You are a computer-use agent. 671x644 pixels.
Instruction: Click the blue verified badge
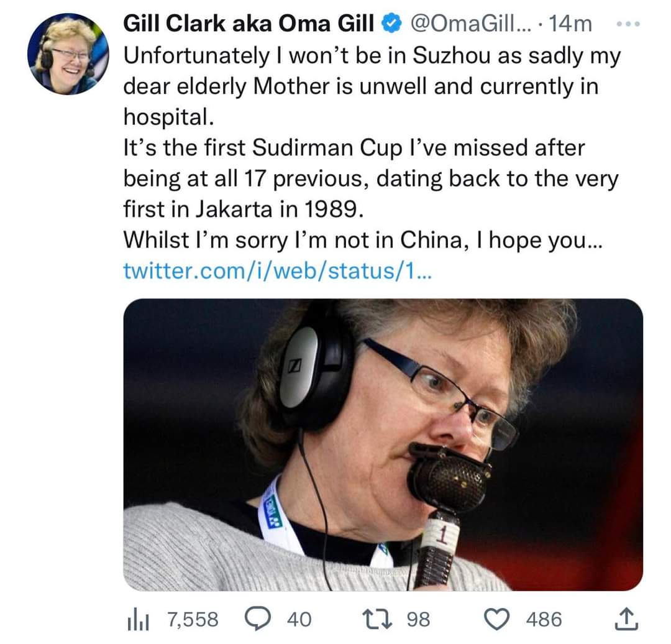[391, 24]
